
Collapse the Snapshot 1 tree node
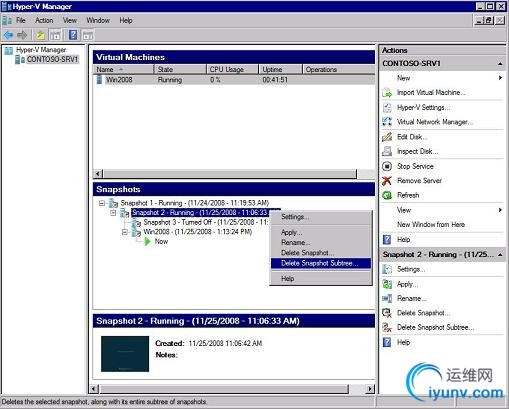[102, 203]
